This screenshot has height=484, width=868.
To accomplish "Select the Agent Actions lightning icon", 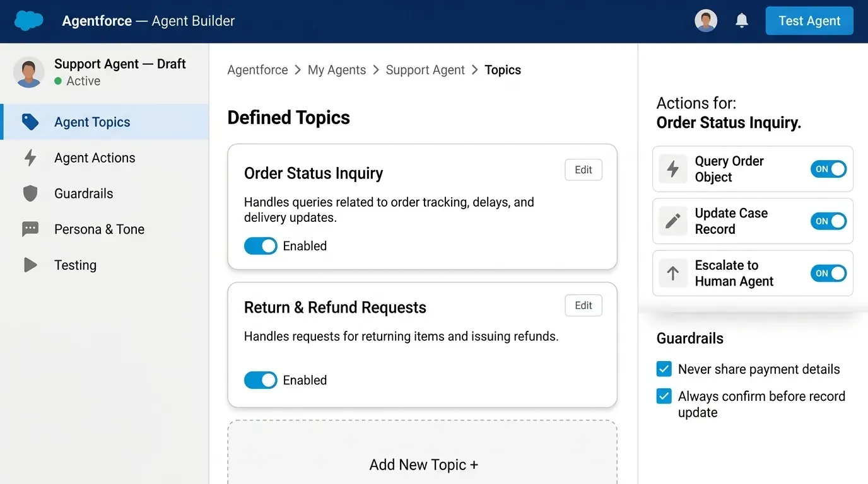I will click(x=30, y=158).
